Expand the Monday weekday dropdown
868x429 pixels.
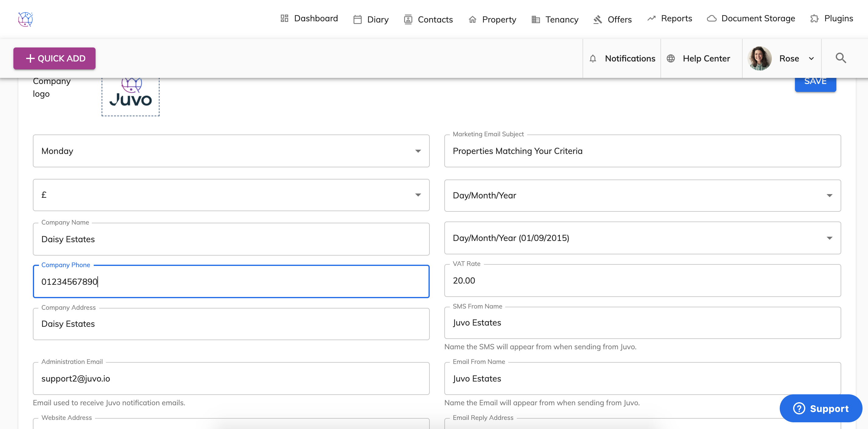(418, 151)
